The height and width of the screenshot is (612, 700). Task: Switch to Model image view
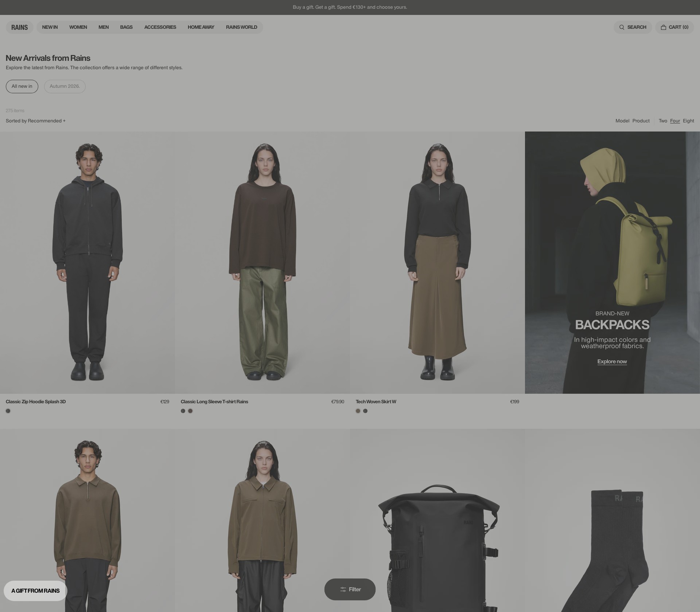622,121
